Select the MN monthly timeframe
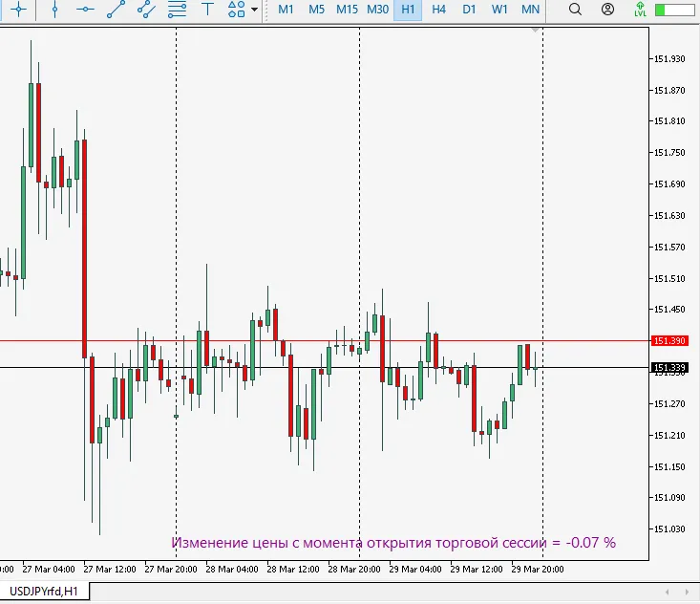This screenshot has height=604, width=700. coord(530,10)
